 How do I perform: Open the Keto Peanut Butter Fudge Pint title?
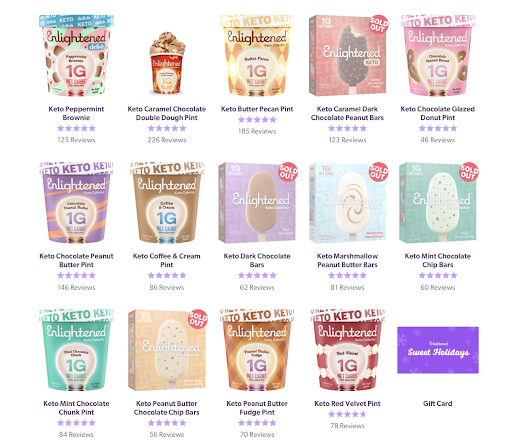[257, 408]
